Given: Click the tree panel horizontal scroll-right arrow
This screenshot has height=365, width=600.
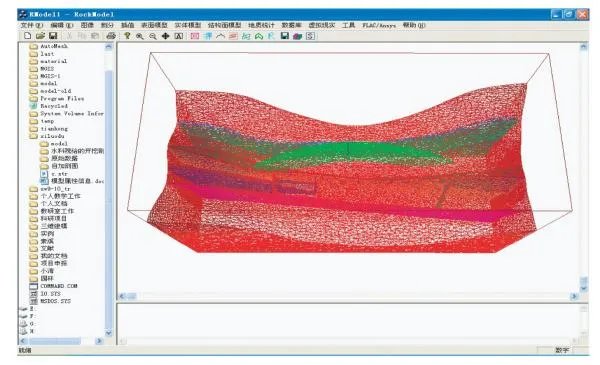Looking at the screenshot, I should (99, 341).
